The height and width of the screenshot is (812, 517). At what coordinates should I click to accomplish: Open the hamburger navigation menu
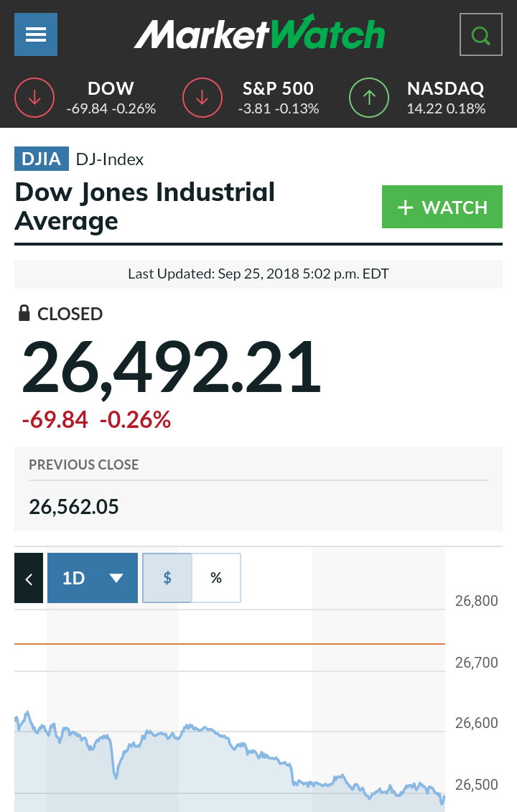(36, 34)
